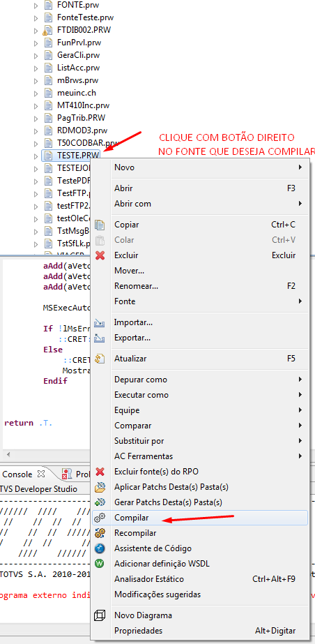Click the Copiar icon in context menu
Image resolution: width=315 pixels, height=644 pixels.
(100, 225)
